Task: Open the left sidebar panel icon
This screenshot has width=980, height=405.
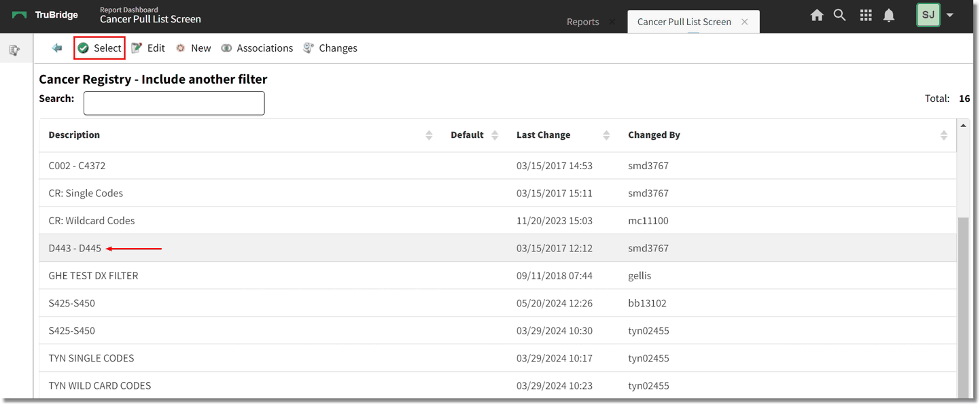Action: click(14, 50)
